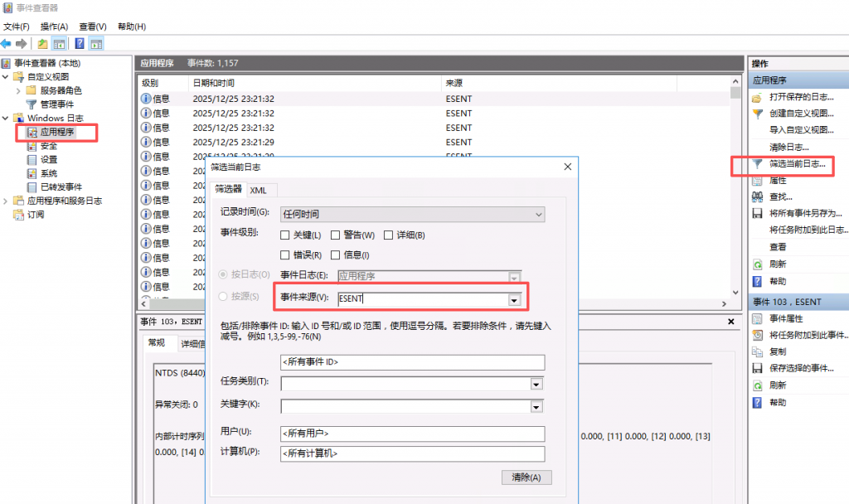Select the 安全 log in tree
The image size is (849, 504).
pyautogui.click(x=48, y=145)
